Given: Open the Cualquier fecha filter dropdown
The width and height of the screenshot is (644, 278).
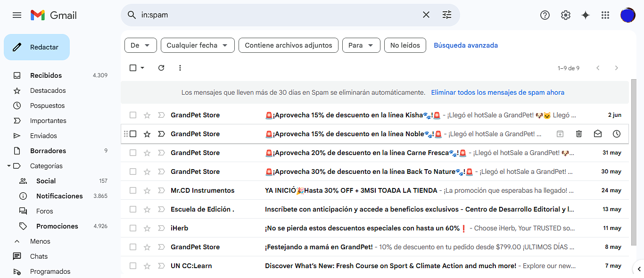Looking at the screenshot, I should (198, 45).
